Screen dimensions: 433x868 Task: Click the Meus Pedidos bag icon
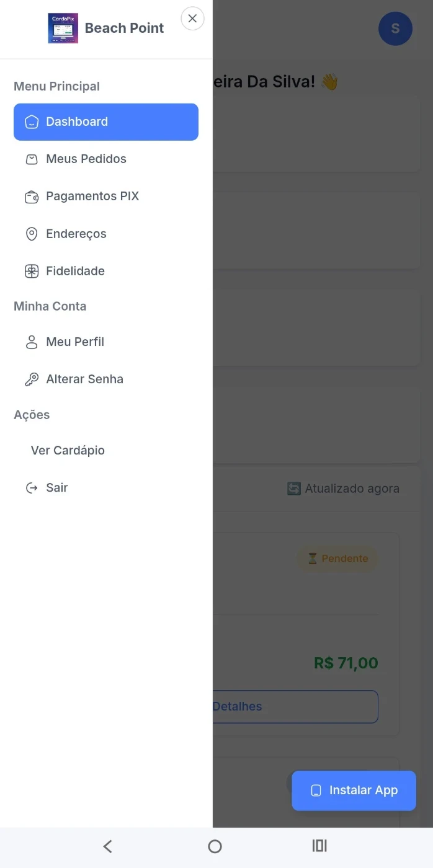click(x=32, y=159)
